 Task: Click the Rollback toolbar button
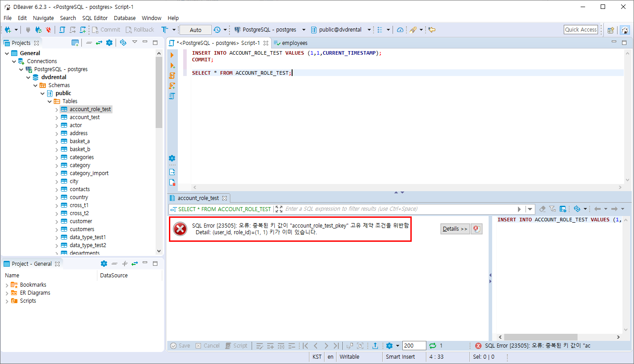(x=140, y=30)
